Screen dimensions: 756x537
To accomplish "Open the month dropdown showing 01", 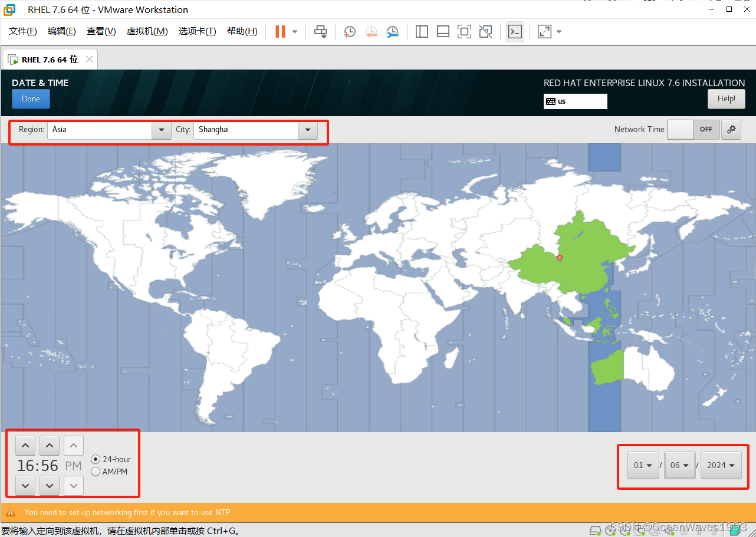I will point(643,465).
